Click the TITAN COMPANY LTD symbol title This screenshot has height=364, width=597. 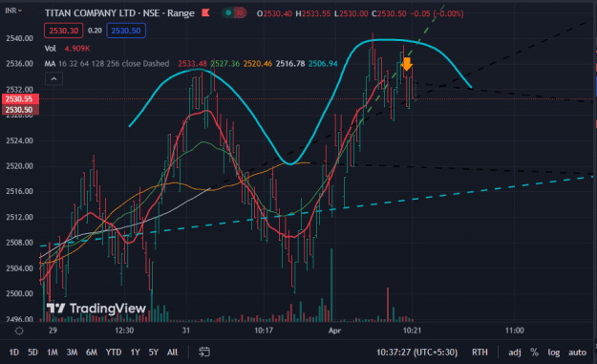90,13
